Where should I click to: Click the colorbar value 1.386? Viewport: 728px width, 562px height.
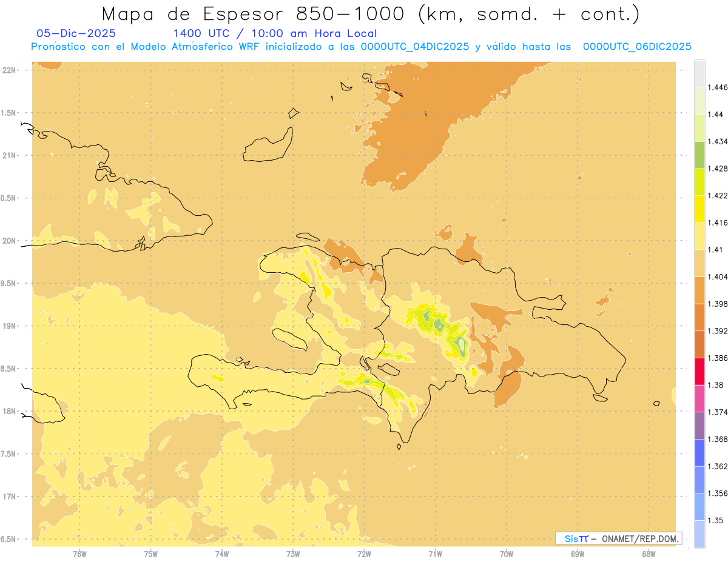pos(718,358)
